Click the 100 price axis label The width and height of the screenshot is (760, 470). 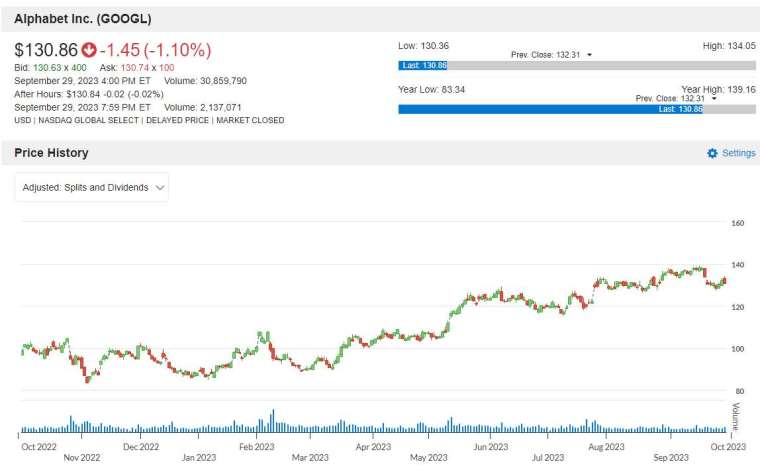tap(738, 349)
